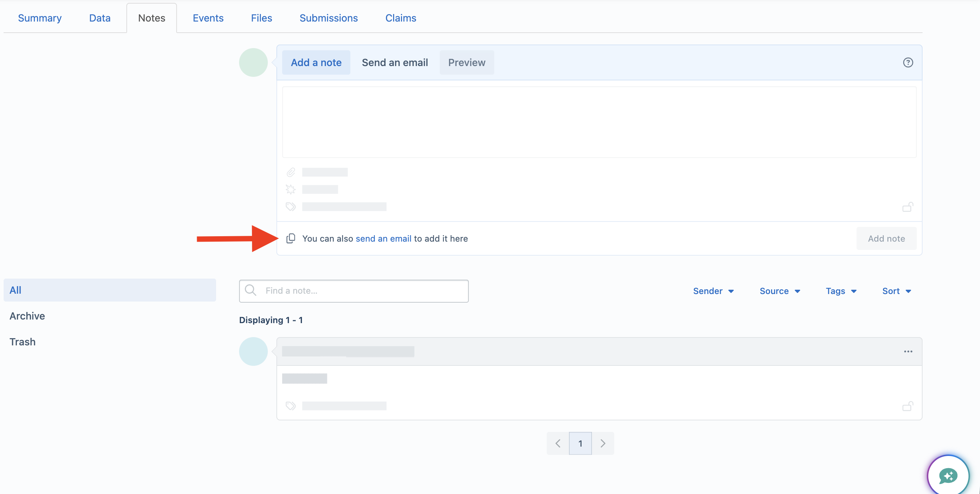The image size is (980, 494).
Task: Click the copy icon beside 'You can also'
Action: [x=291, y=238]
